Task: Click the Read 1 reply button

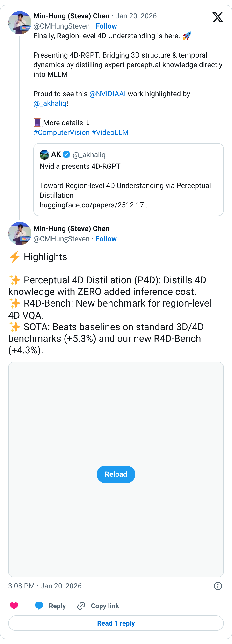Action: 116,623
